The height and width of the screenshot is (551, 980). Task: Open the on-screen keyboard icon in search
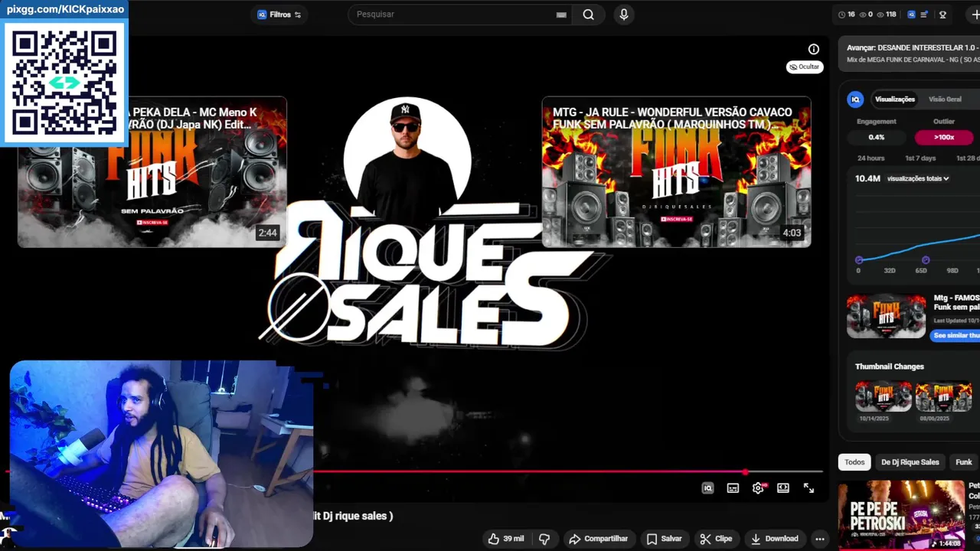pos(561,15)
